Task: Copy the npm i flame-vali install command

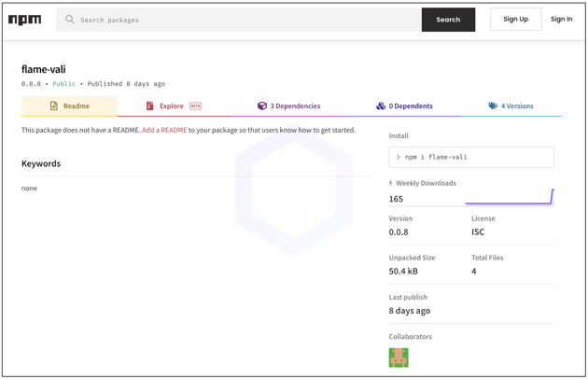Action: point(470,157)
